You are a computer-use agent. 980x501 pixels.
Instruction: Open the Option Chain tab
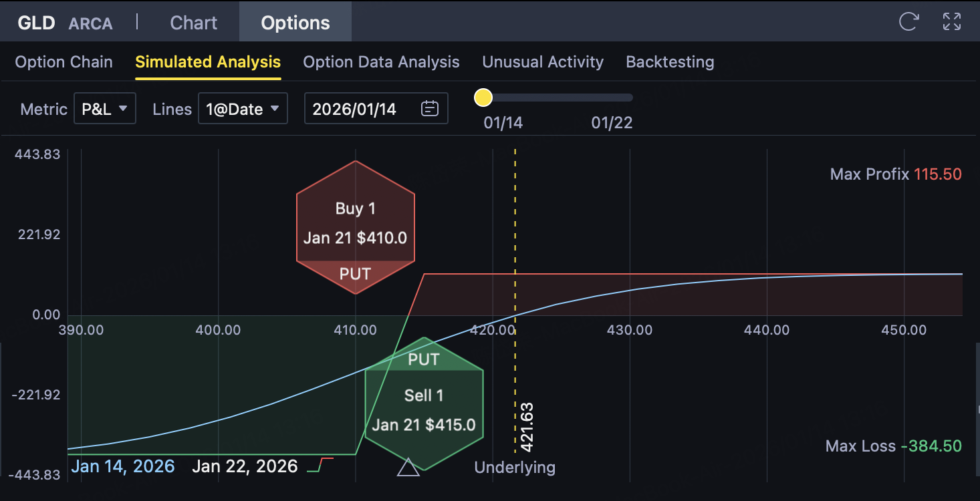pyautogui.click(x=64, y=62)
